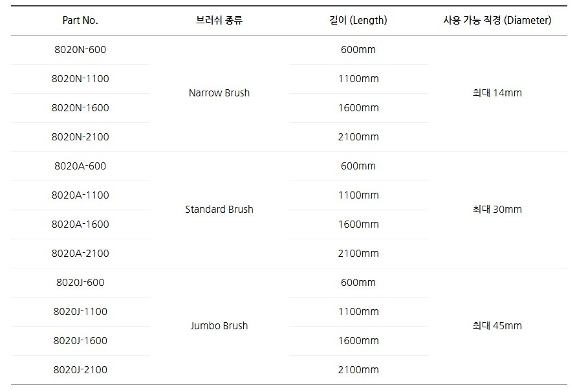The image size is (577, 392).
Task: Click the 길이 (Length) column header
Action: coord(358,20)
